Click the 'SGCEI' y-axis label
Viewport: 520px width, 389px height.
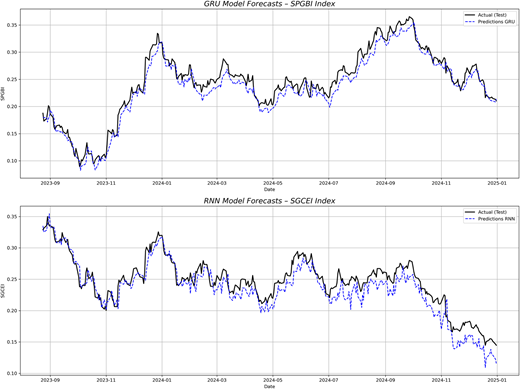pos(3,291)
